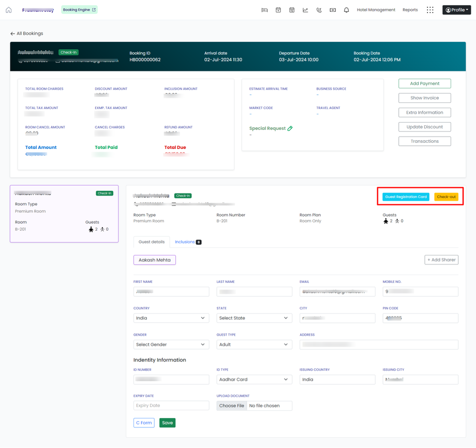Focus the ID Number field
Viewport: 476px width, 448px height.
tap(171, 379)
